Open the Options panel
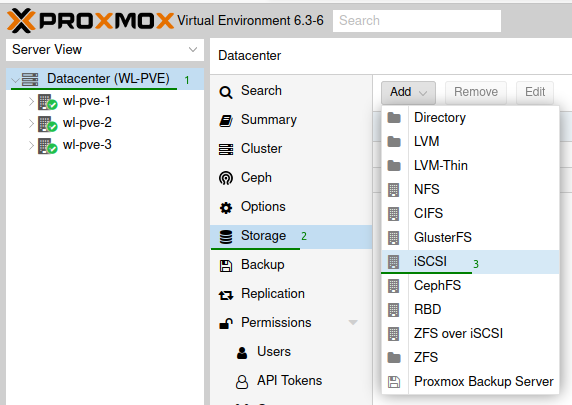The image size is (572, 405). point(291,207)
